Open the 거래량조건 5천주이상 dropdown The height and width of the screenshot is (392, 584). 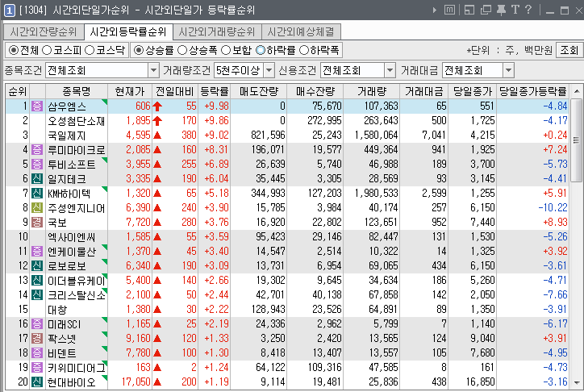click(x=269, y=70)
